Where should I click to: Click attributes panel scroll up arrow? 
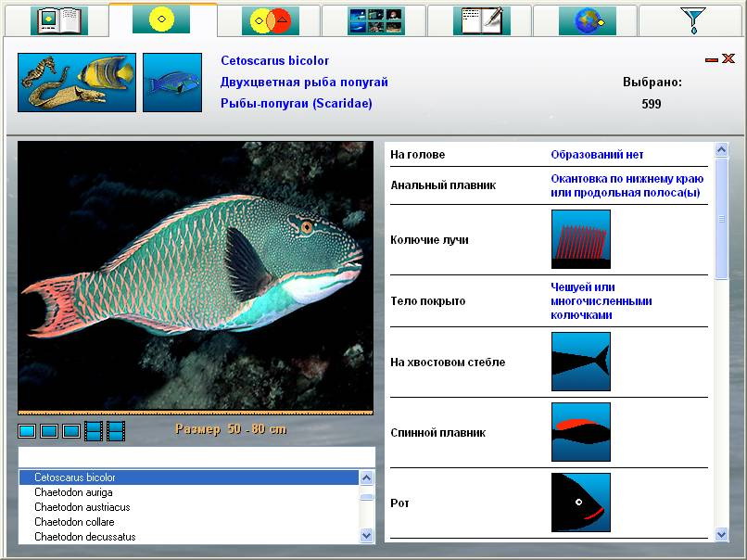[x=722, y=150]
